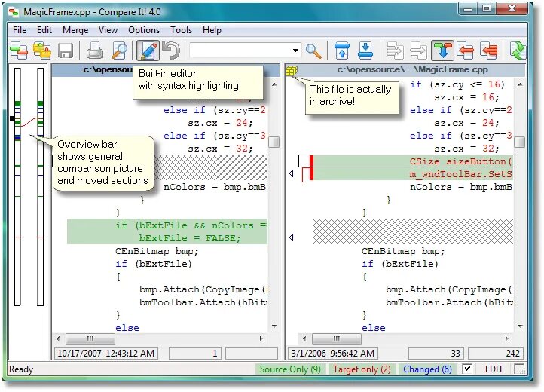Click right overview bar column
Screen dimensions: 544x392
click(x=40, y=187)
